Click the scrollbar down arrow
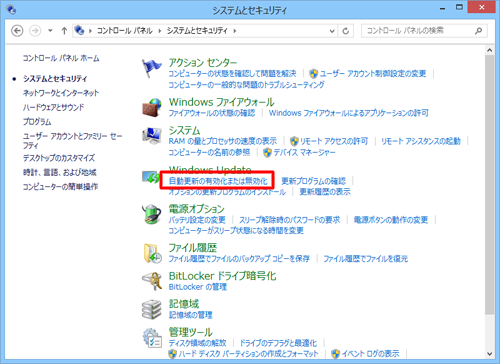Screen dimensions: 500x364 [489, 354]
